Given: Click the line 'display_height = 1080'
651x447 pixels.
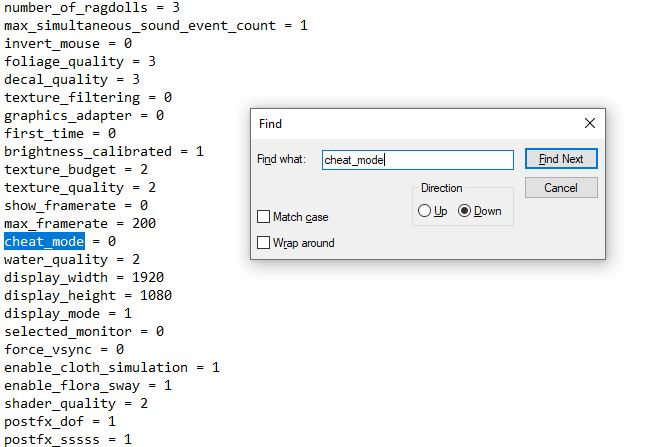Looking at the screenshot, I should click(x=88, y=296).
